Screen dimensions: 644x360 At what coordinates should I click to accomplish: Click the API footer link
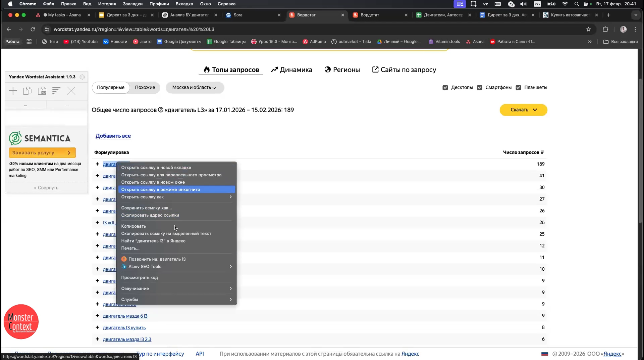pos(200,354)
